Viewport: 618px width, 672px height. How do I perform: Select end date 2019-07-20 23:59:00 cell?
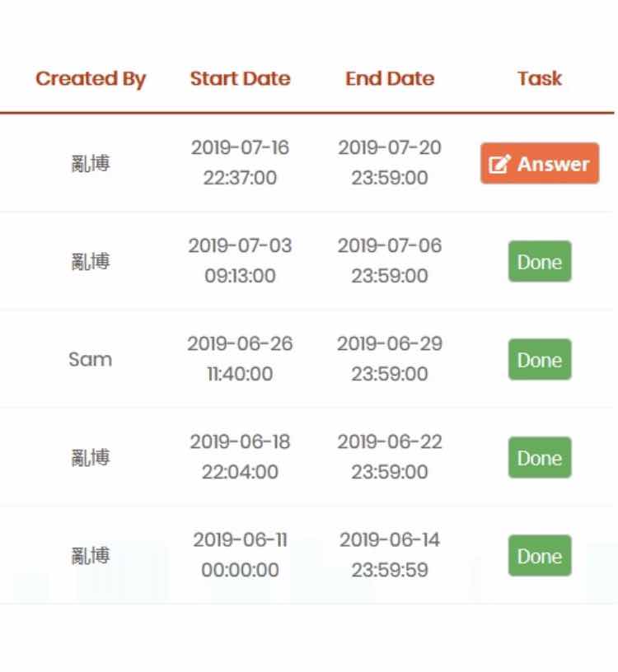[x=390, y=163]
